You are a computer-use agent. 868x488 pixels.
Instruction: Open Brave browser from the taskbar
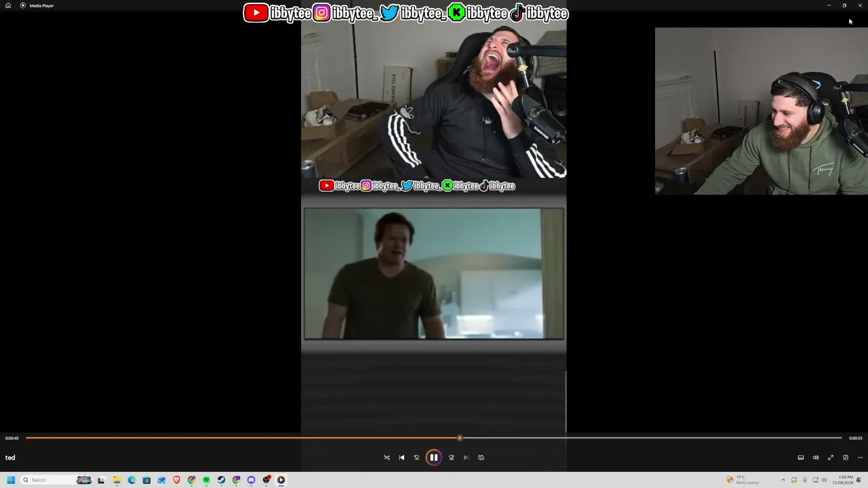(x=176, y=480)
